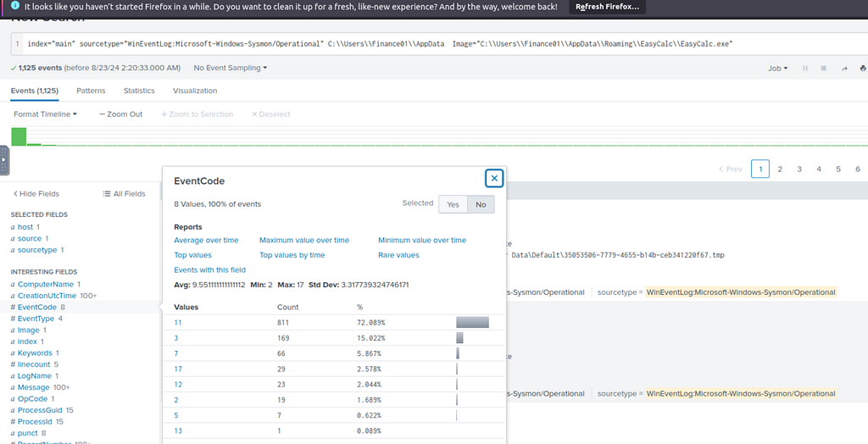The width and height of the screenshot is (868, 444).
Task: Click Zoom to Selection on the timeline
Action: 197,114
